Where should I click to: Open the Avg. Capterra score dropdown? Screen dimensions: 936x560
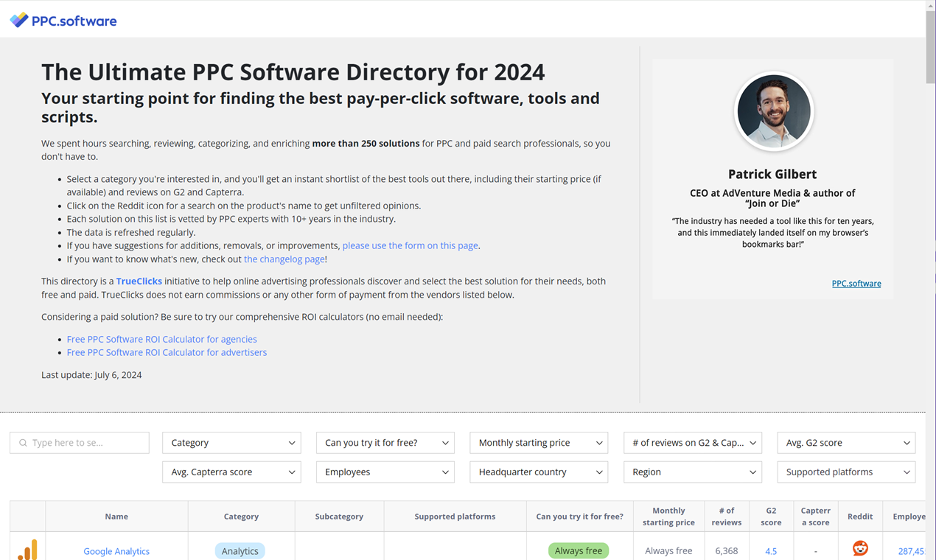(231, 472)
